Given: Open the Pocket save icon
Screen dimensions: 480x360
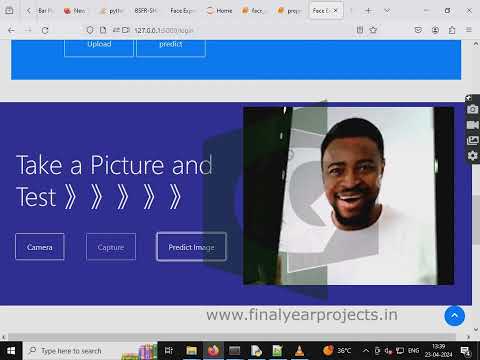Looking at the screenshot, I should 418,30.
